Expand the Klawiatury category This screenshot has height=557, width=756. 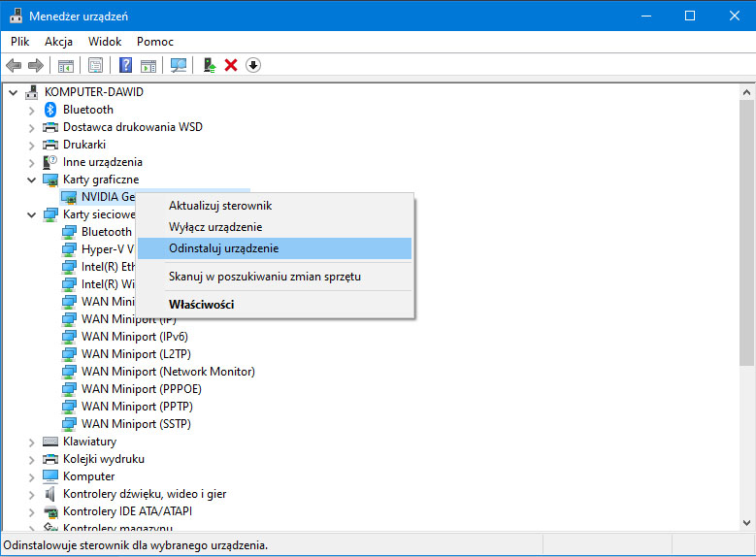point(31,442)
